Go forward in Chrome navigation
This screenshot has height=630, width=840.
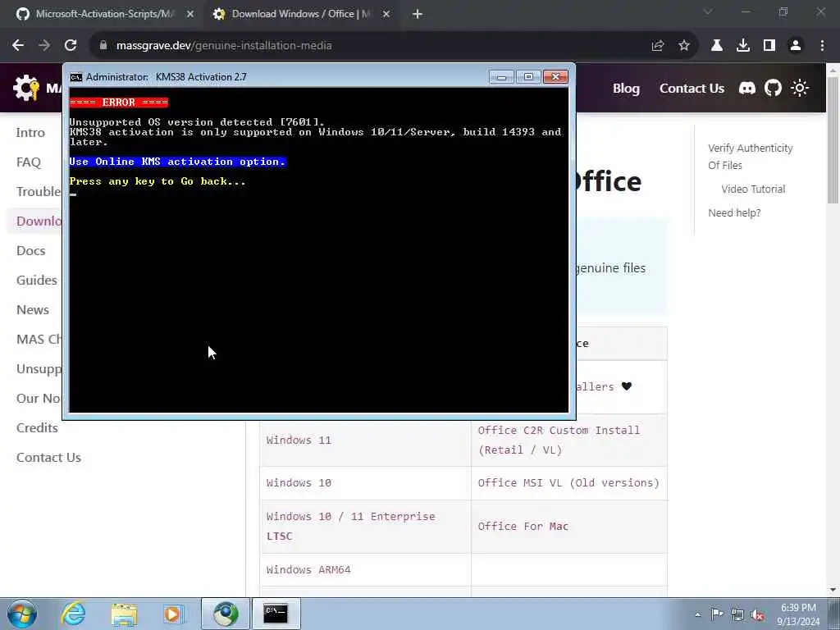pyautogui.click(x=44, y=46)
